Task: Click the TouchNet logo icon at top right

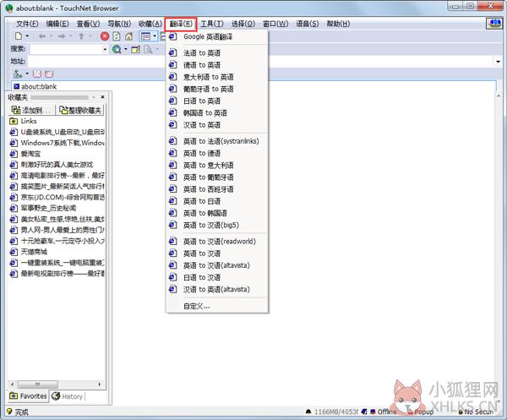Action: tap(494, 24)
